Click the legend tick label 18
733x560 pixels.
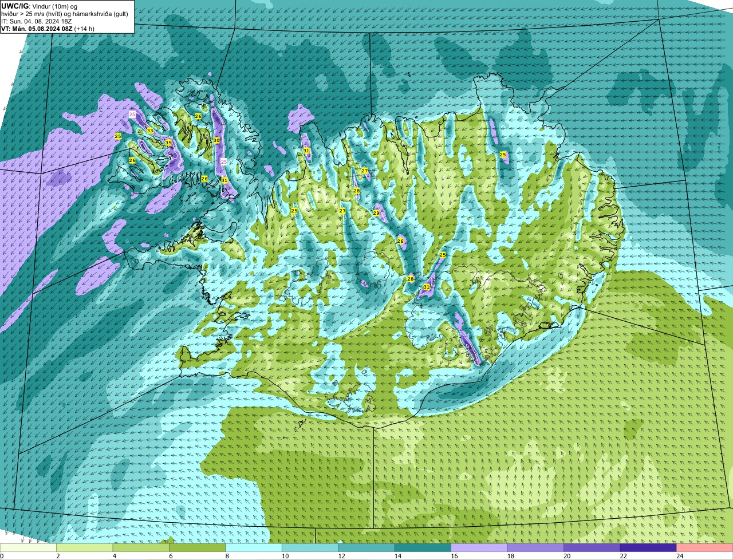pos(510,556)
